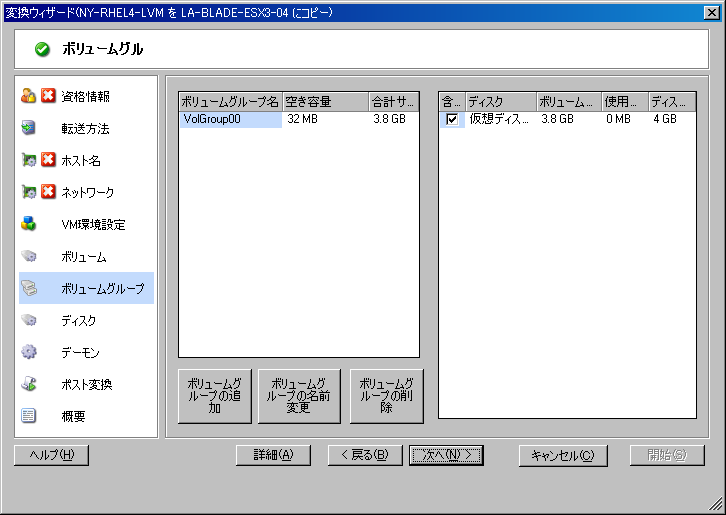Click the 概要 summary sheet icon
The height and width of the screenshot is (515, 726).
tap(28, 415)
